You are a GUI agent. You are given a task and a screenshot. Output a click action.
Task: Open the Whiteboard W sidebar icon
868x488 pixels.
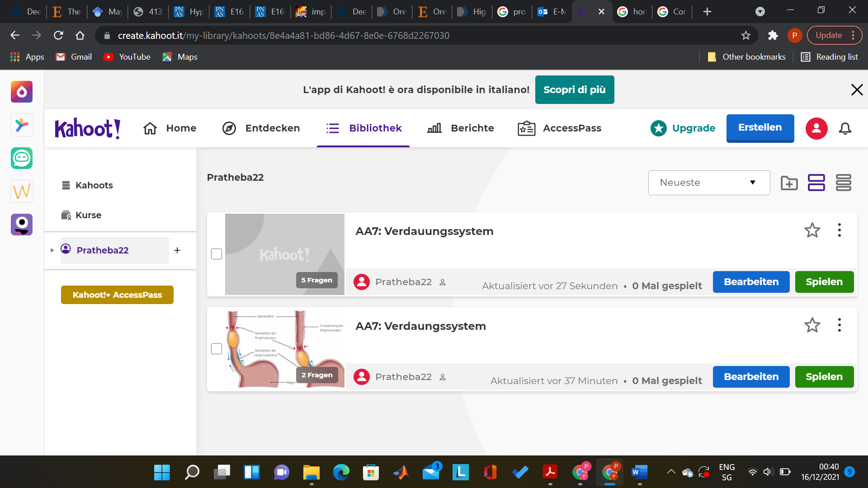[22, 192]
